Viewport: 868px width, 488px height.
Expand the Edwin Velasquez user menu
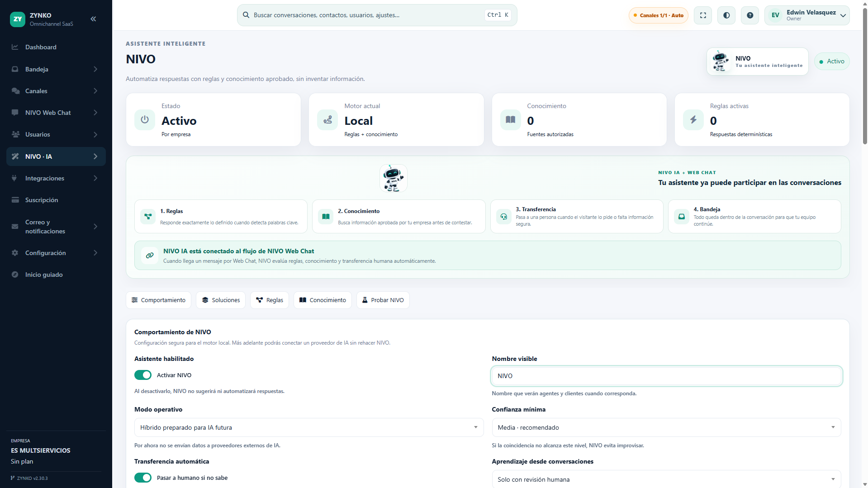coord(807,15)
